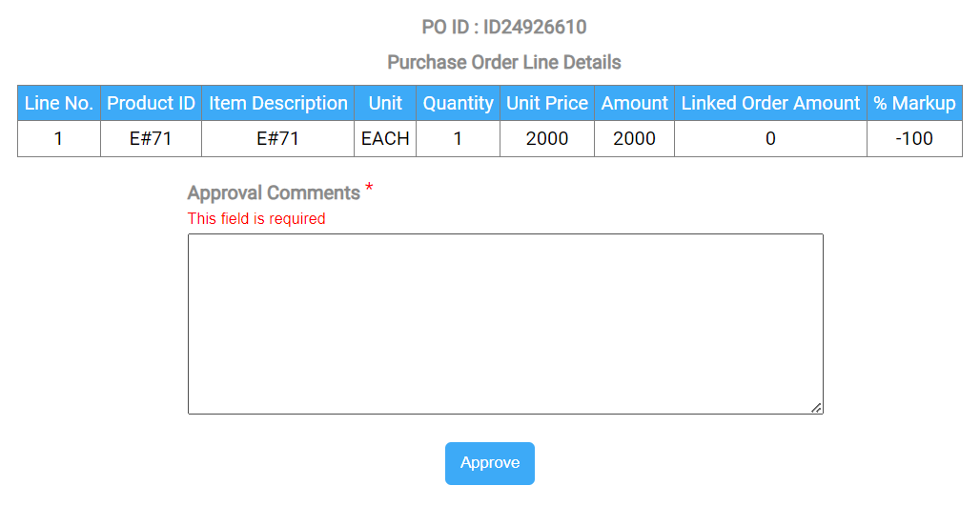Image resolution: width=980 pixels, height=506 pixels.
Task: Click the Approve button
Action: point(489,463)
